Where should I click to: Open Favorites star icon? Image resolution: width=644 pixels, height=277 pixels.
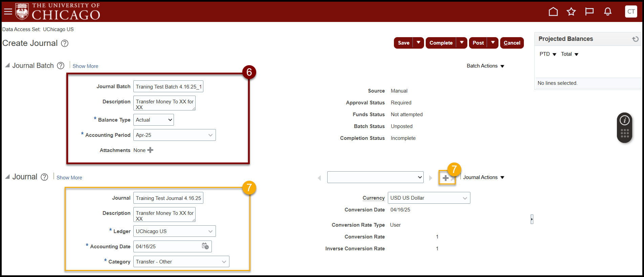571,12
